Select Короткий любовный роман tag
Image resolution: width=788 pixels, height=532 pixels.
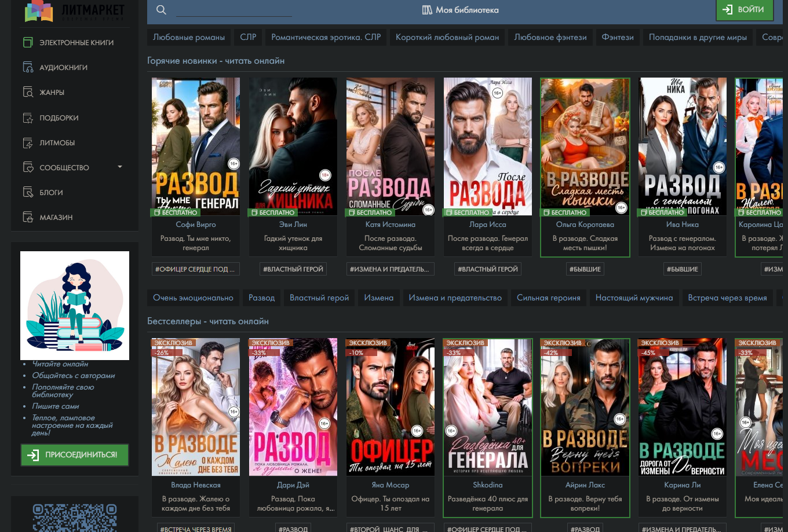click(447, 37)
